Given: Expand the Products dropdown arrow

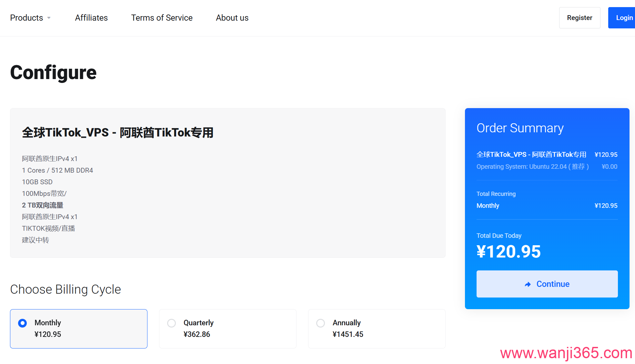Looking at the screenshot, I should [49, 18].
